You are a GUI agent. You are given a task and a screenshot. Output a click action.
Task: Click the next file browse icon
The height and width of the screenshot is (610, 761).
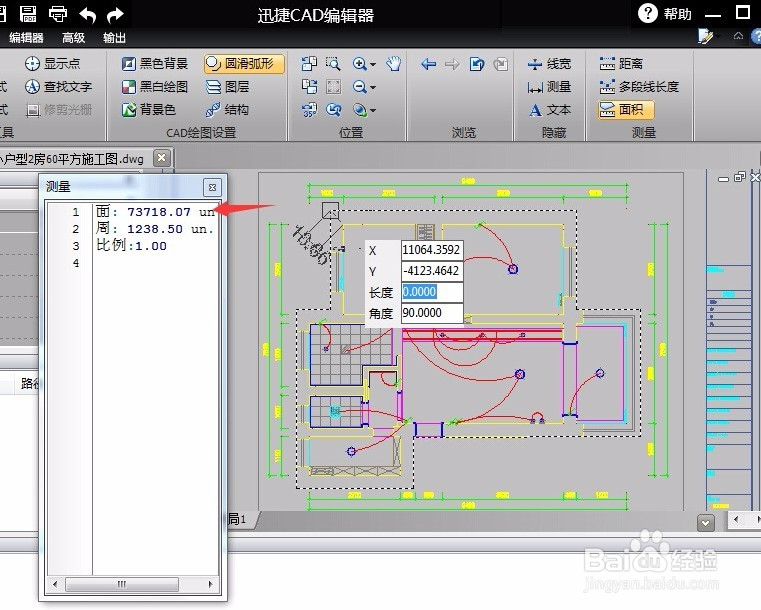tap(501, 64)
